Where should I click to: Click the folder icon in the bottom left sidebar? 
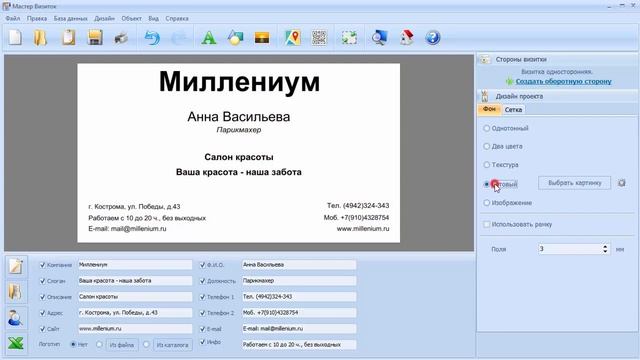click(x=16, y=292)
